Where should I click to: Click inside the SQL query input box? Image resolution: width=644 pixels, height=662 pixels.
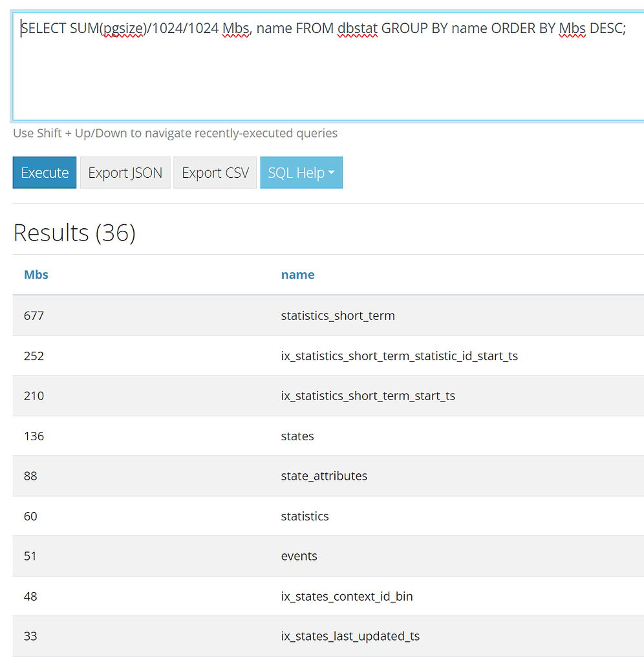pyautogui.click(x=259, y=65)
